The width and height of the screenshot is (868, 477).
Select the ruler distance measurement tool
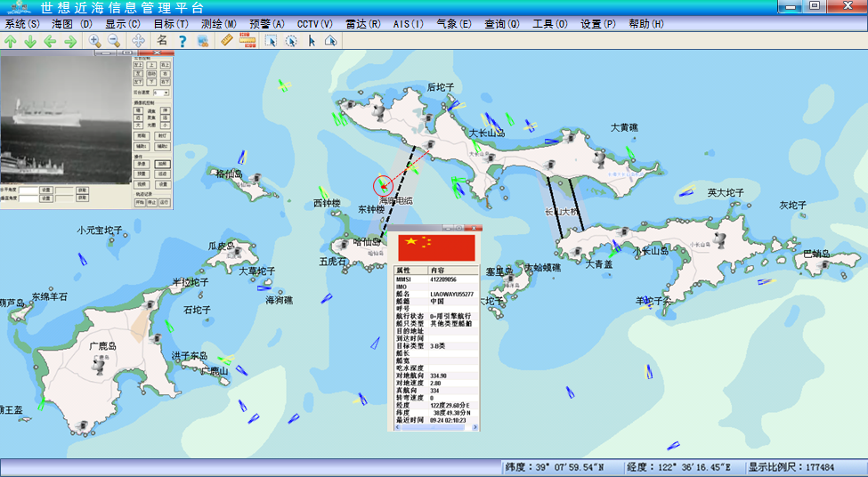tap(226, 41)
